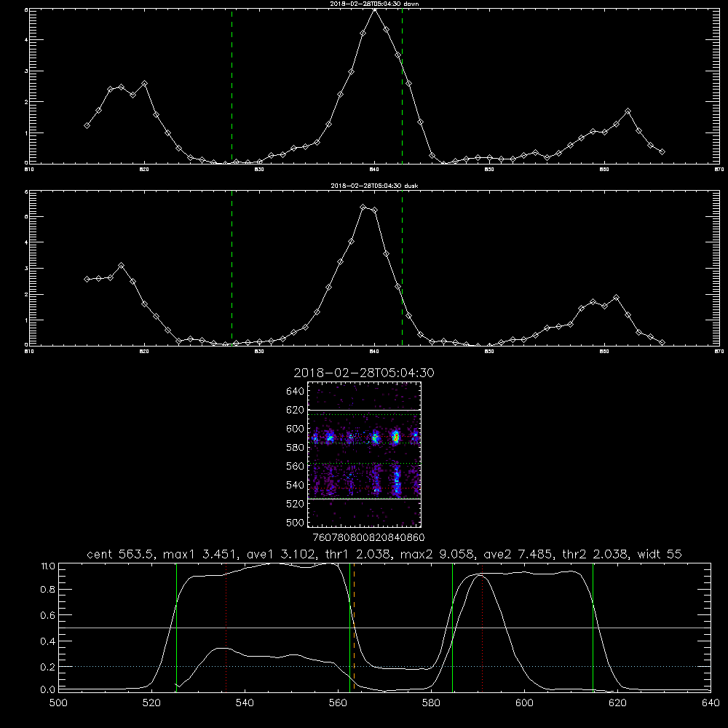
Task: Click the red dotted line near 536 in bottom plot
Action: 226,628
